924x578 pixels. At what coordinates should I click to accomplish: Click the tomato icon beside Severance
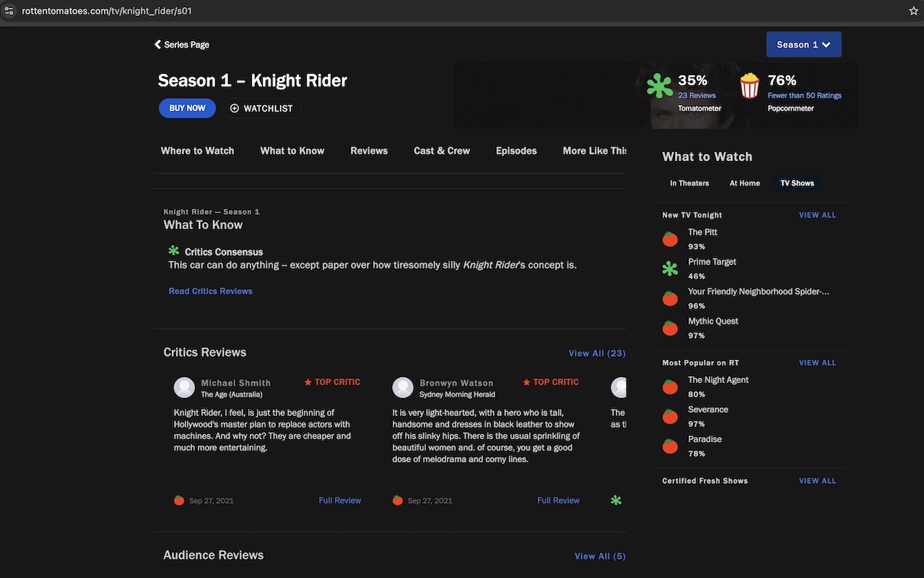click(669, 416)
